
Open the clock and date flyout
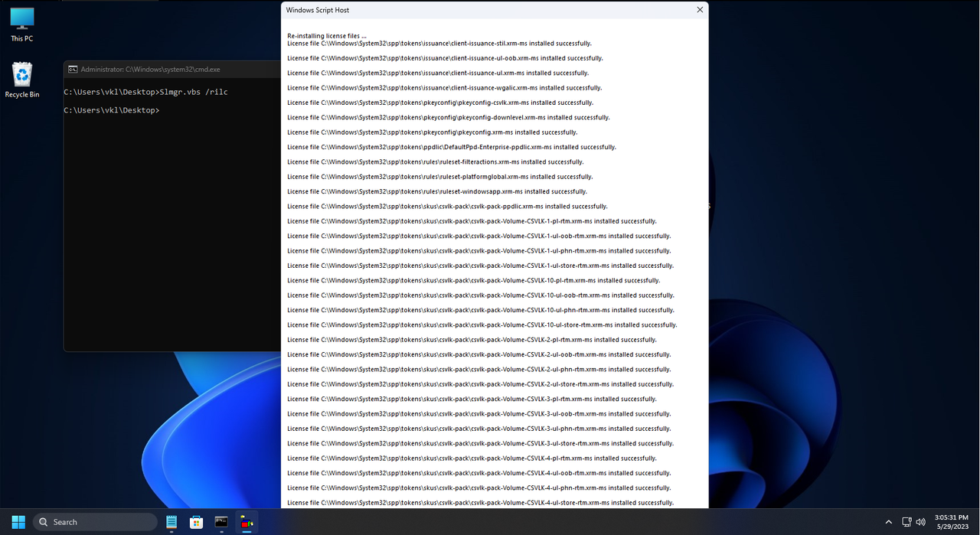tap(951, 522)
